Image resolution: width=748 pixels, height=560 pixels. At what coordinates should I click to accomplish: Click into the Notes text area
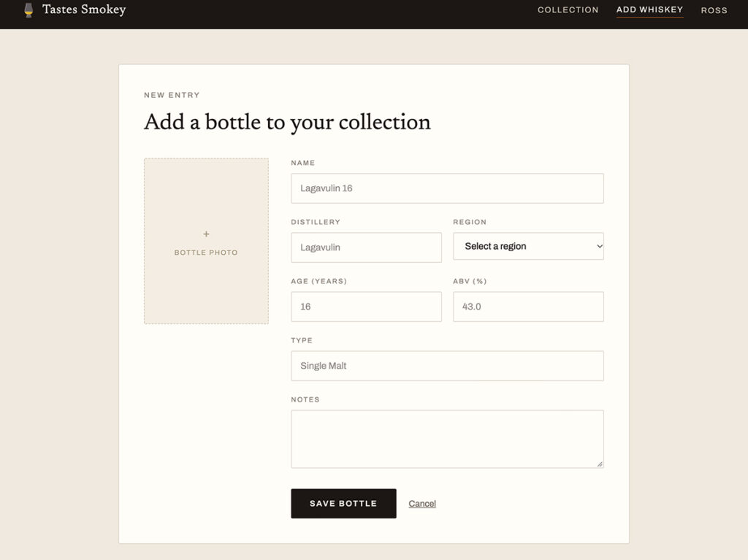447,439
